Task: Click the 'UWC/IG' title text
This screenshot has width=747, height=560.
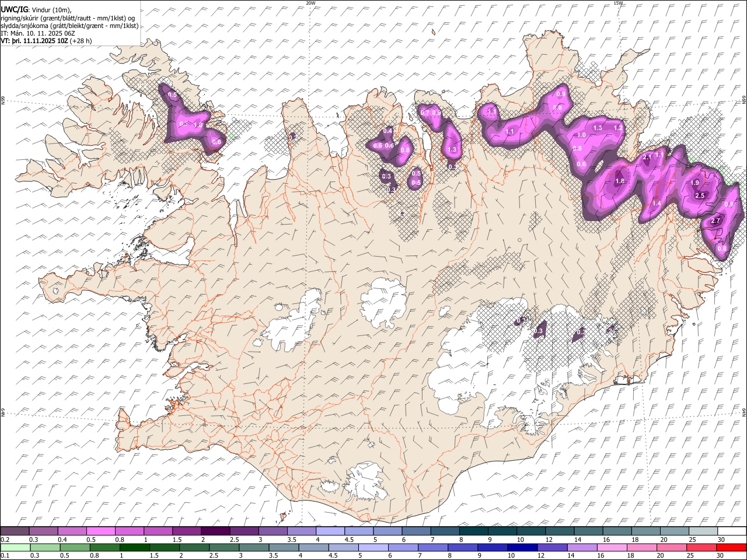Action: [15, 10]
